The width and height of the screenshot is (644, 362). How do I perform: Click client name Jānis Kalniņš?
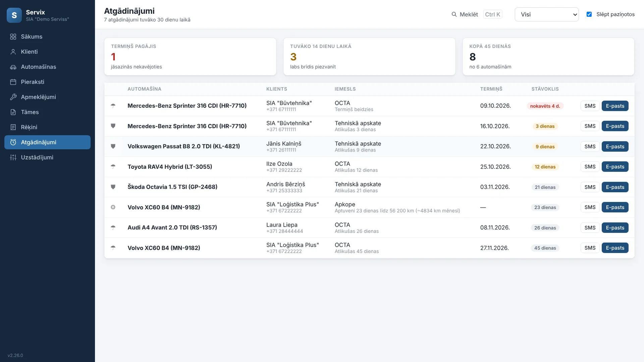284,143
